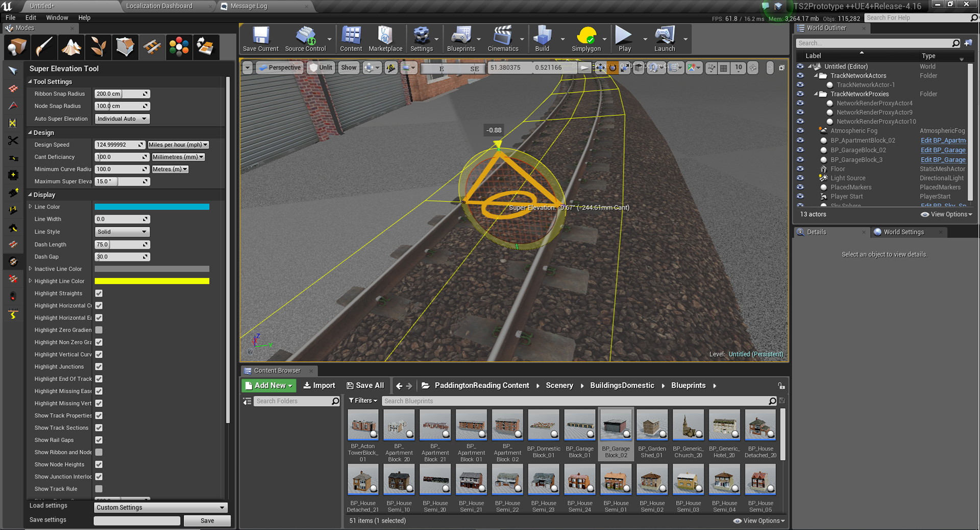The width and height of the screenshot is (980, 530).
Task: Select the Foliage mode icon
Action: (x=98, y=47)
